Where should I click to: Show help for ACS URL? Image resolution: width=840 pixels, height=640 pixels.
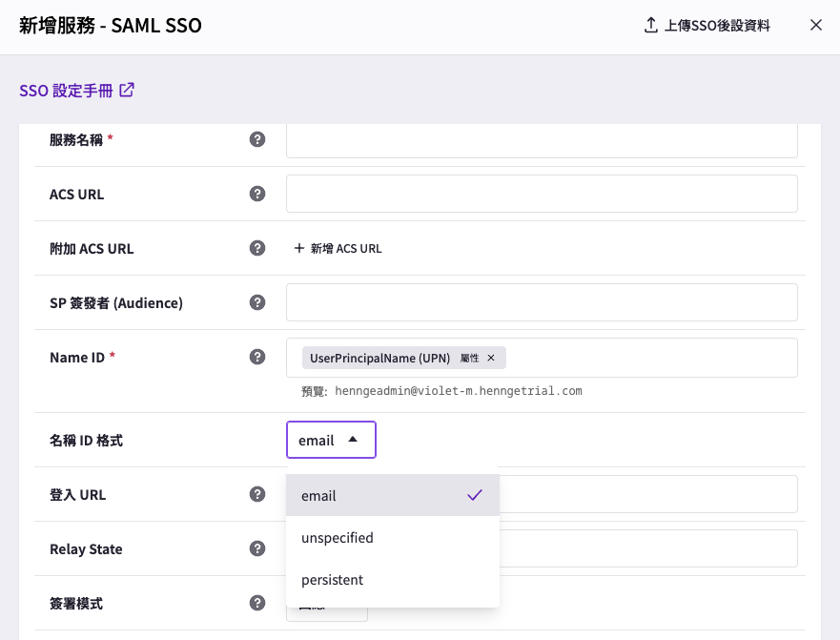pyautogui.click(x=257, y=194)
